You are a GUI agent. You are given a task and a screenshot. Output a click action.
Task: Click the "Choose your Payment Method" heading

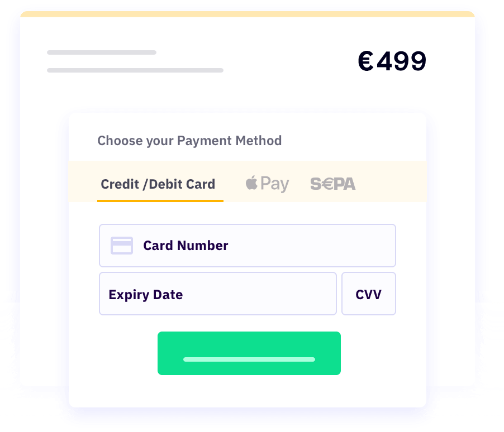pos(189,140)
